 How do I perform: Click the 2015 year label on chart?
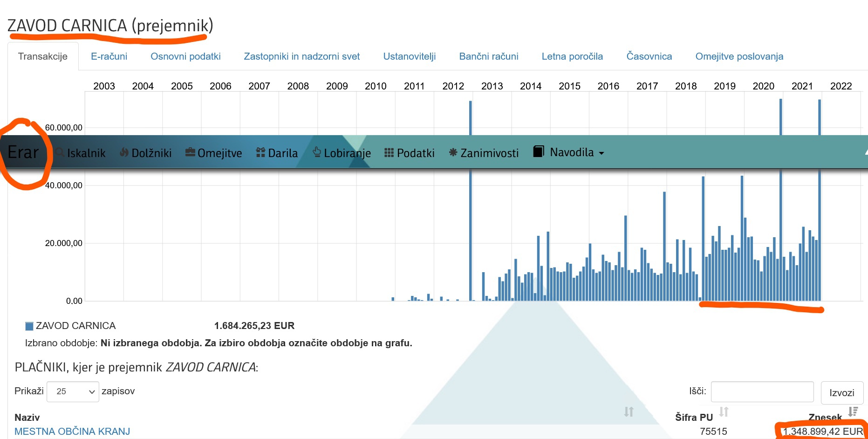[569, 86]
